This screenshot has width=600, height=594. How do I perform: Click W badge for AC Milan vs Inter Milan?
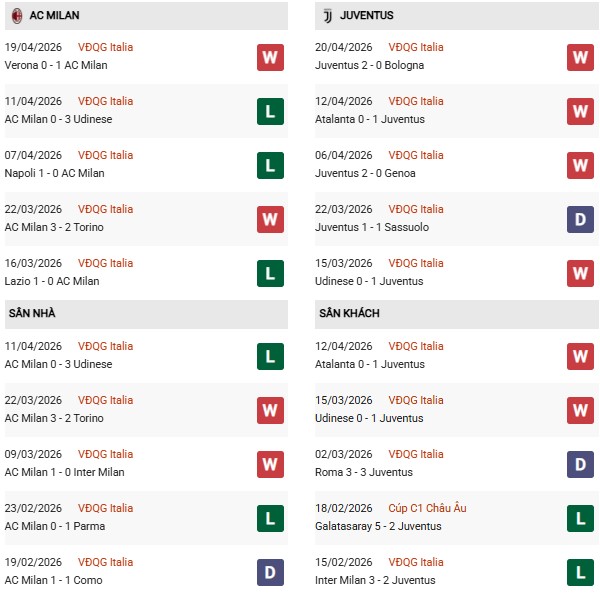coord(270,464)
